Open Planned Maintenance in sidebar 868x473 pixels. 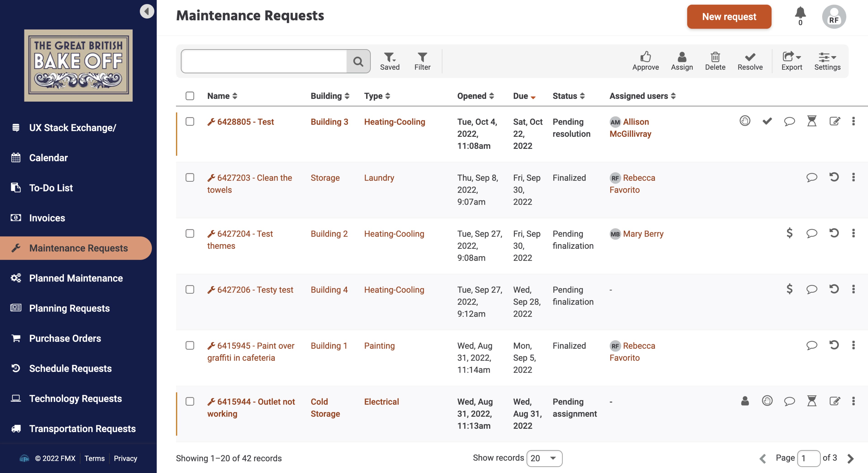click(76, 278)
